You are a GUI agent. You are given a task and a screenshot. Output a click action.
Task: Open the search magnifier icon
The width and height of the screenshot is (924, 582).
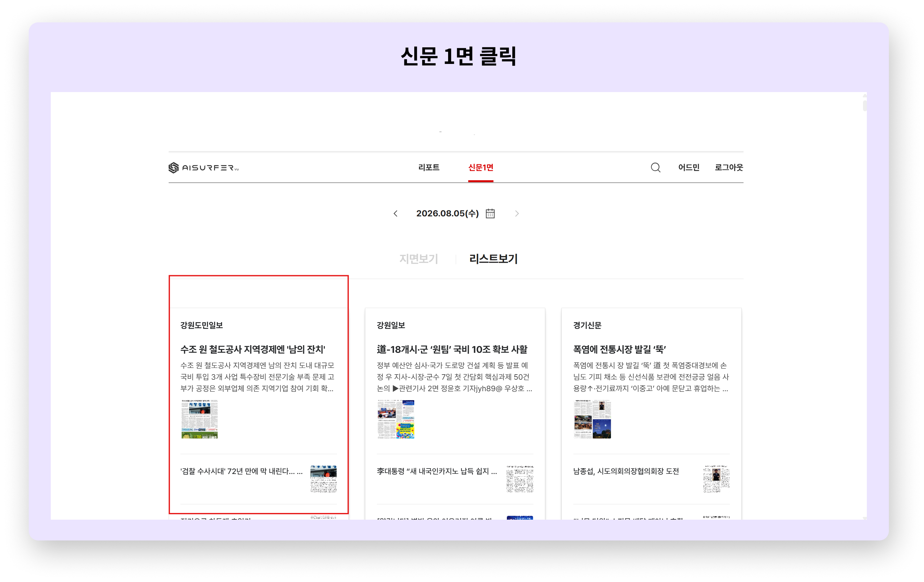655,167
